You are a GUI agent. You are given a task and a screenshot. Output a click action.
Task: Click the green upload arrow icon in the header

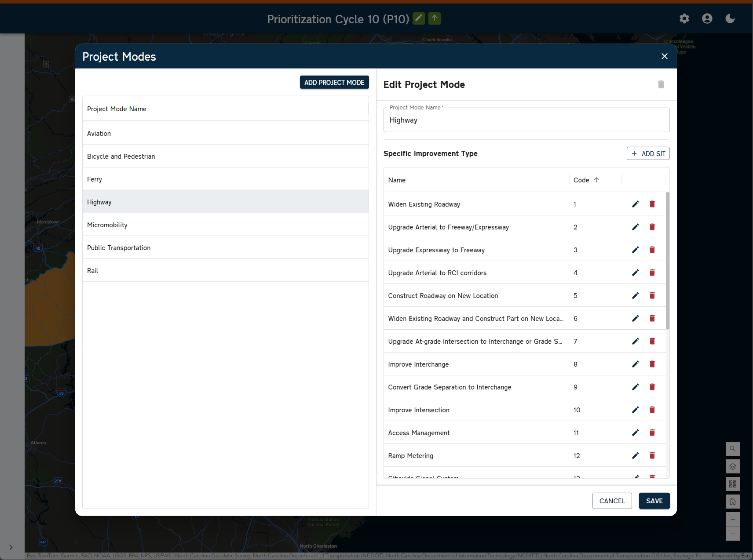click(x=434, y=18)
